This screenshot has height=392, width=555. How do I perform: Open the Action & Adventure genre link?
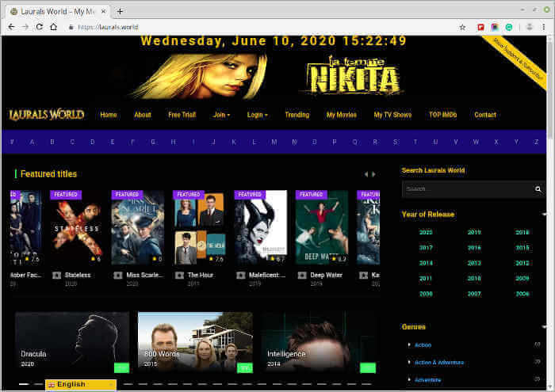pos(438,362)
